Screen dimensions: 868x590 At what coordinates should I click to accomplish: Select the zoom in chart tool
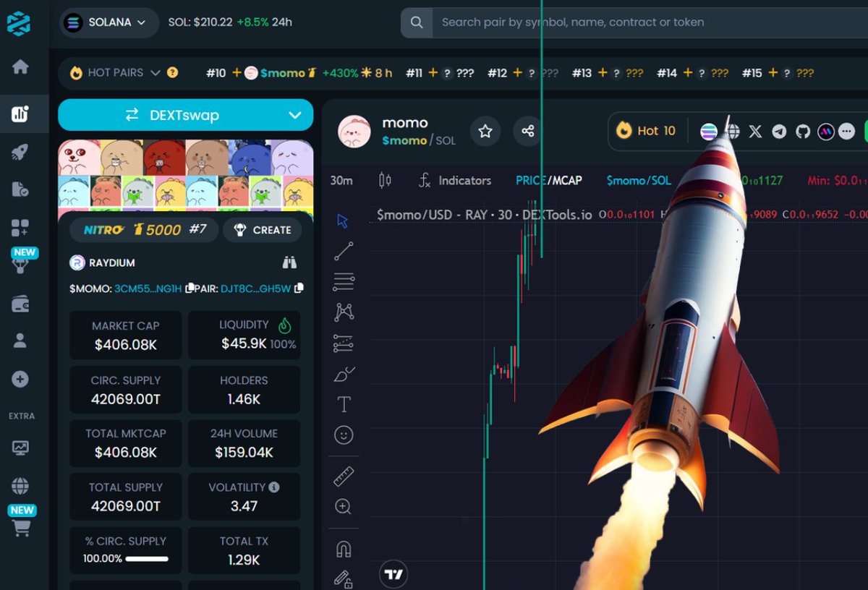[x=344, y=507]
